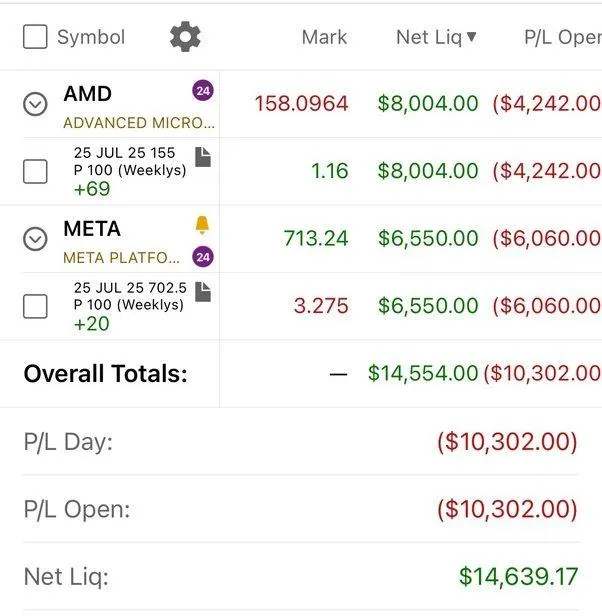Click the AMD put option mark 1.16
This screenshot has width=602, height=616.
click(329, 171)
